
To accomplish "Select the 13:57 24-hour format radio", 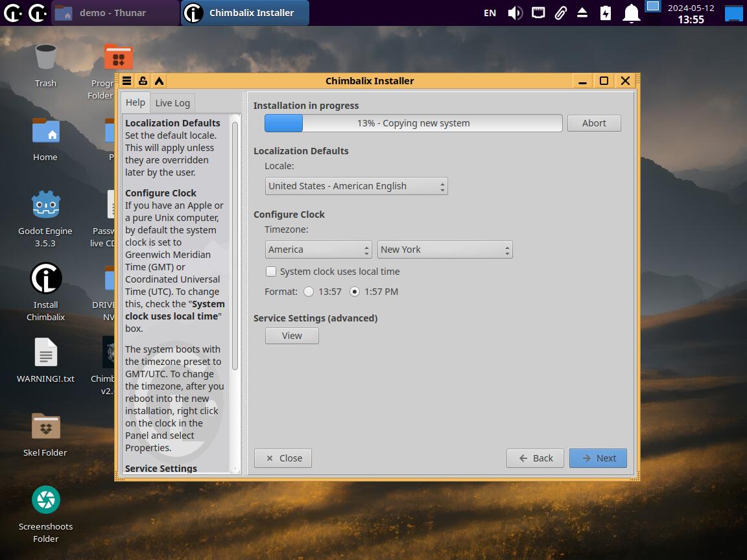I will tap(309, 292).
